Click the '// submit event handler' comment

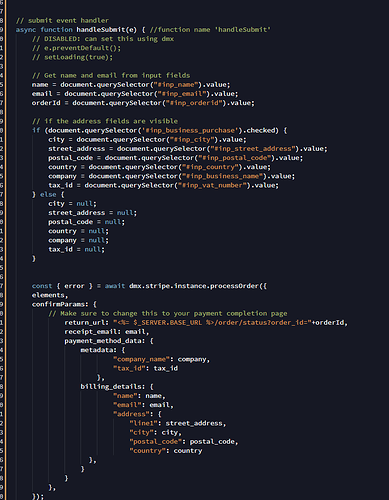pyautogui.click(x=62, y=21)
